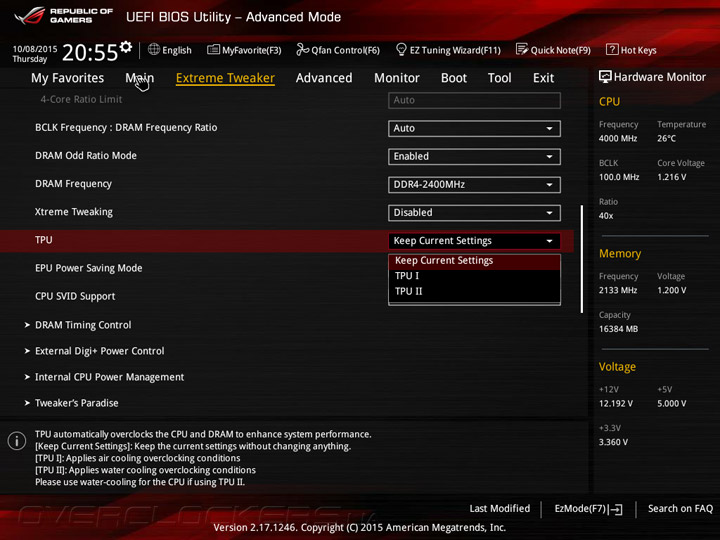Open the DRAM Frequency DDR4-2400MHz dropdown
This screenshot has width=720, height=540.
474,185
